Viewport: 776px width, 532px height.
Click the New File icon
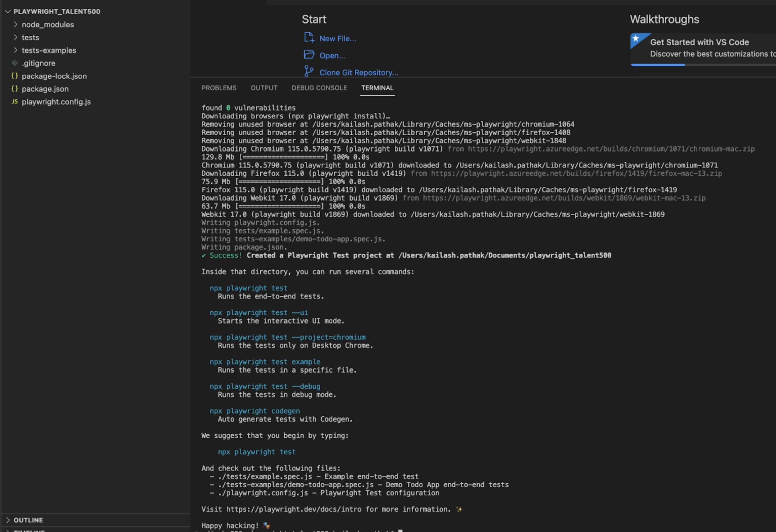[309, 37]
